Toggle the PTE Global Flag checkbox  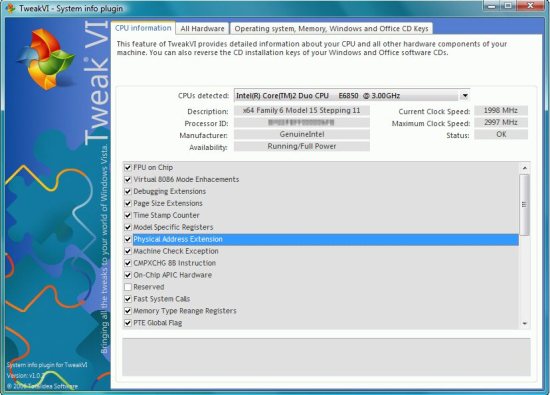(128, 323)
